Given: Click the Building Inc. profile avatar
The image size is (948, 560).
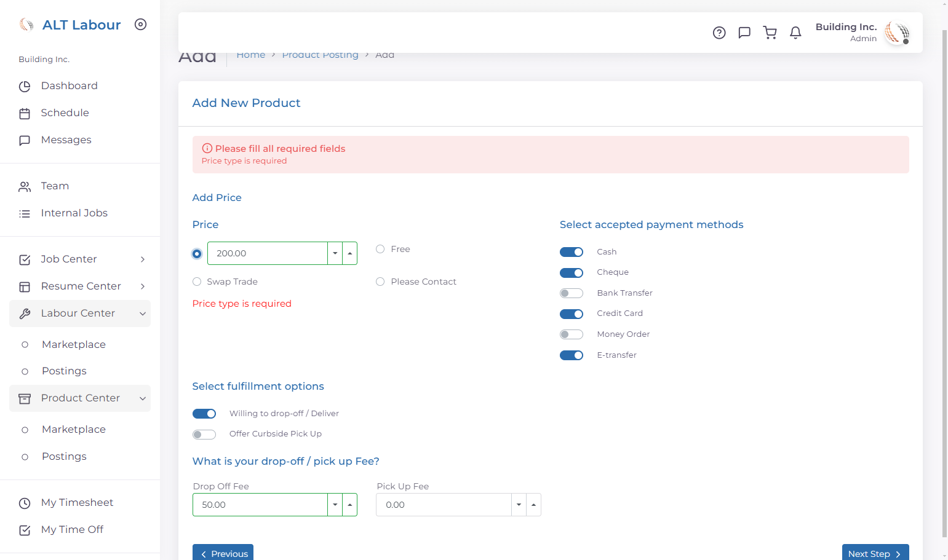Looking at the screenshot, I should click(897, 33).
